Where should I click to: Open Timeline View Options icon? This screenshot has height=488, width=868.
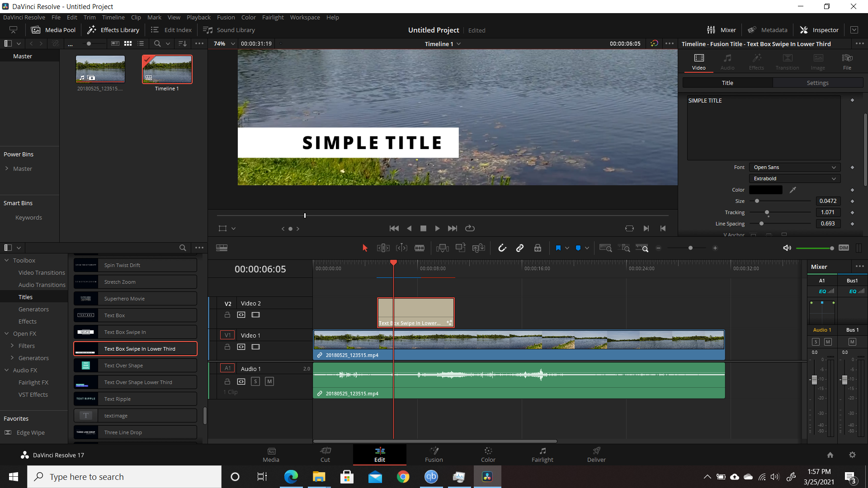tap(222, 248)
